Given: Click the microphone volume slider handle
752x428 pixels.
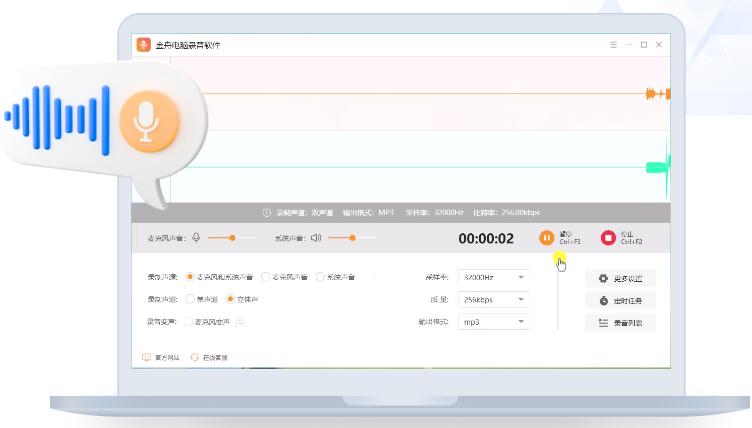Looking at the screenshot, I should pyautogui.click(x=234, y=237).
